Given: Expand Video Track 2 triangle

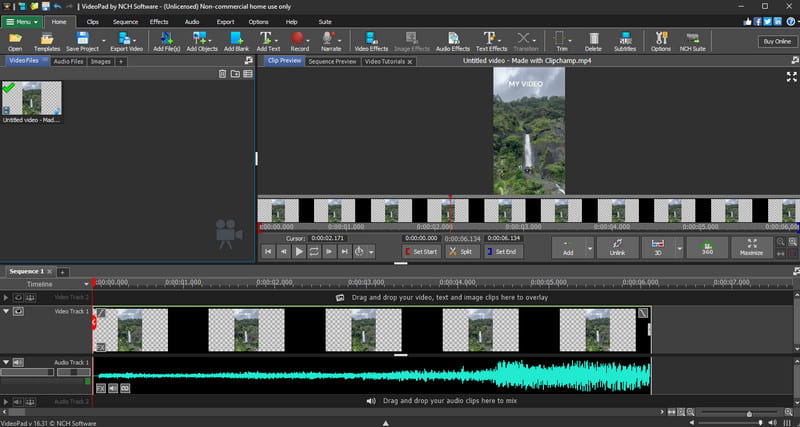Looking at the screenshot, I should coord(6,297).
